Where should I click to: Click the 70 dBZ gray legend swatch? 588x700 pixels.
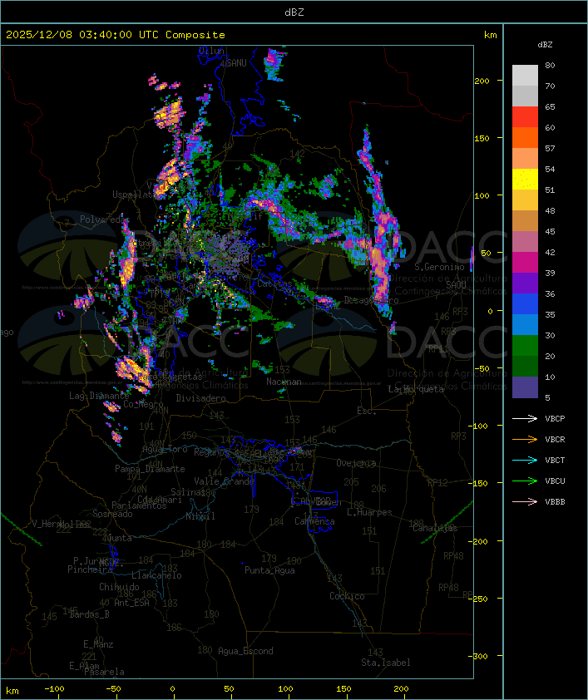coord(525,96)
